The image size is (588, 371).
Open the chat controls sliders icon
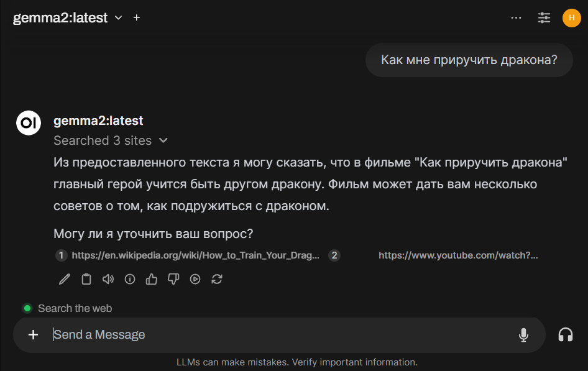(x=544, y=17)
